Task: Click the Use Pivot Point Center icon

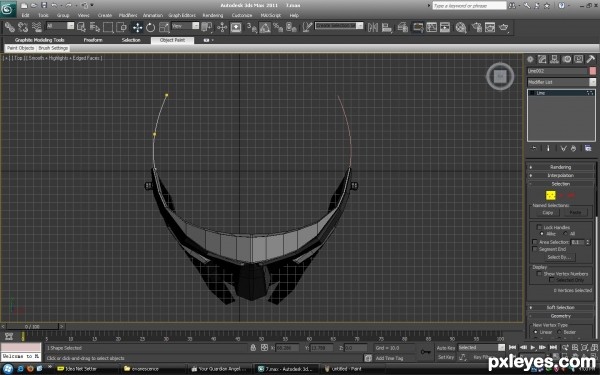Action: click(207, 27)
